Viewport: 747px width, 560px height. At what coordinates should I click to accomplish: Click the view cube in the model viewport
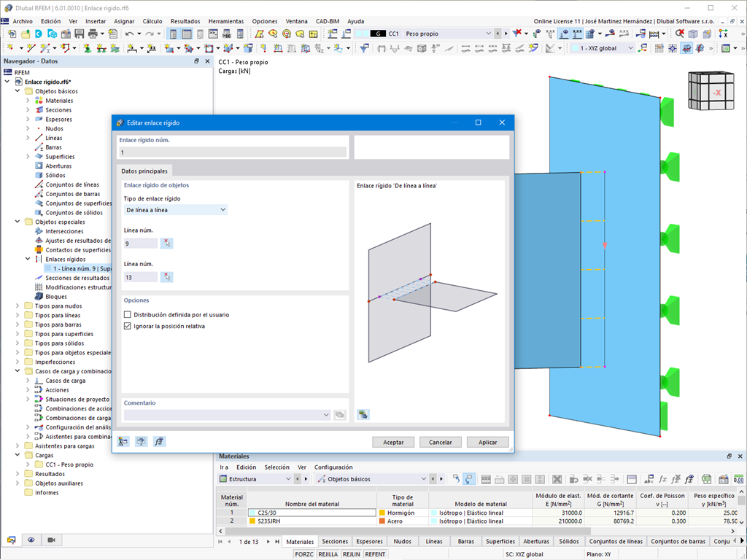pos(711,91)
